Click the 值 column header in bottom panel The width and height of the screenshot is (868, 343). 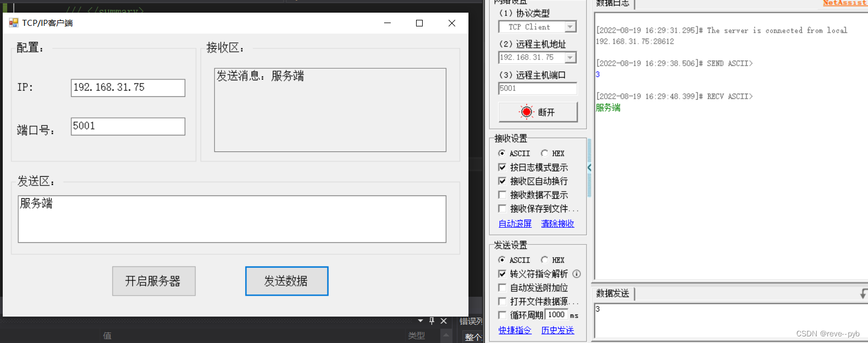(x=107, y=335)
